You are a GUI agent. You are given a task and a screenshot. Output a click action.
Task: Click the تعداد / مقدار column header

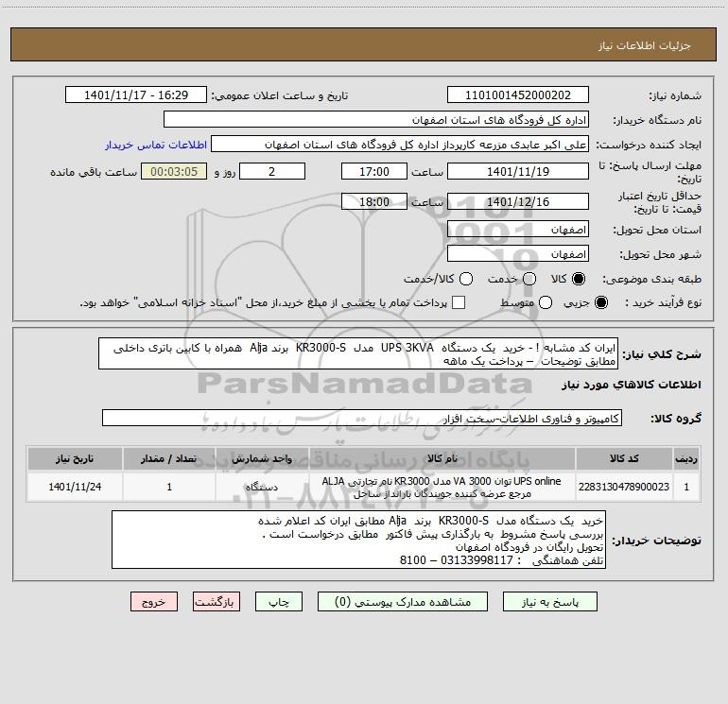pyautogui.click(x=169, y=458)
